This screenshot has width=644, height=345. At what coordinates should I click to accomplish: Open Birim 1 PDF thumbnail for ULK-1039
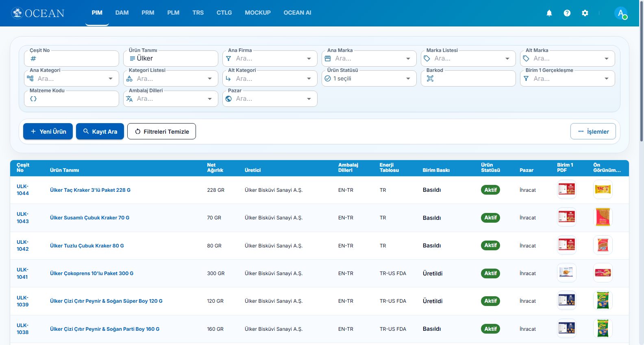(566, 301)
